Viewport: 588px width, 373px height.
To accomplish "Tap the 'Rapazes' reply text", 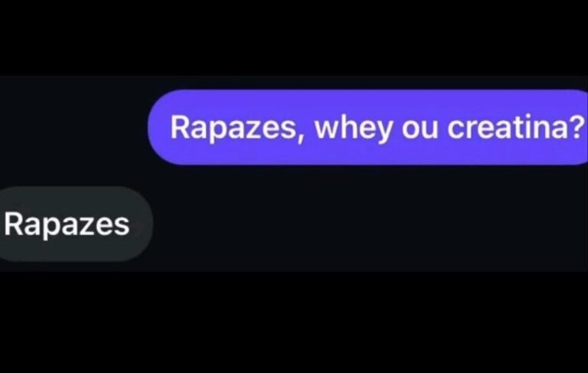I will coord(67,224).
